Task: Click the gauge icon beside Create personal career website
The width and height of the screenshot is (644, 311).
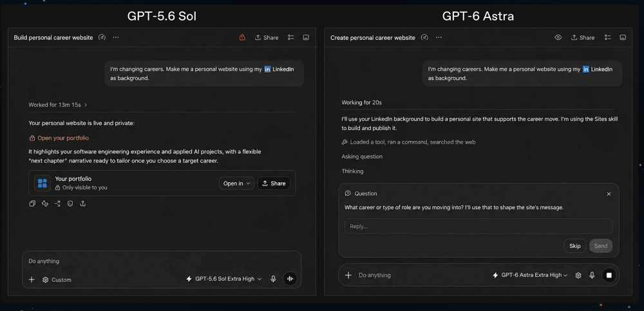Action: point(424,37)
